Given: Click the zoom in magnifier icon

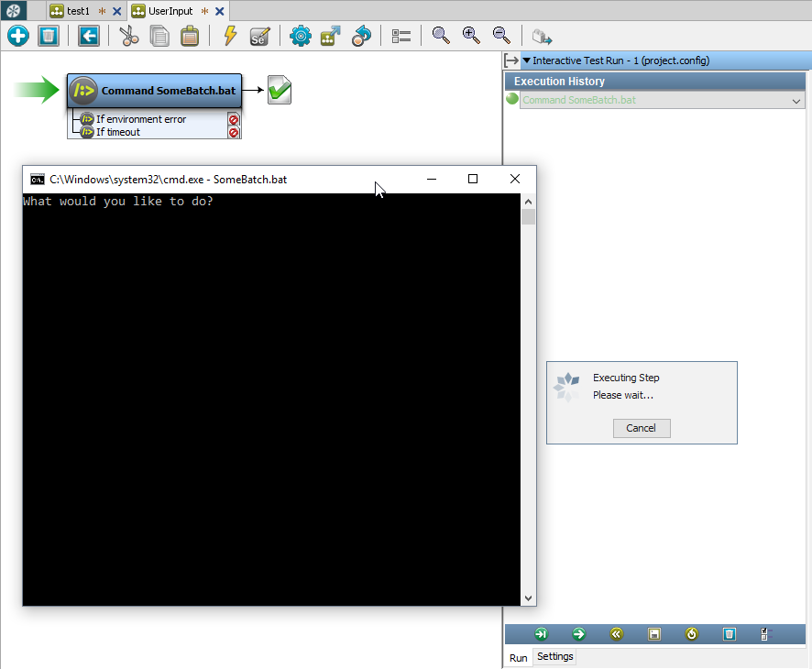Looking at the screenshot, I should tap(471, 36).
